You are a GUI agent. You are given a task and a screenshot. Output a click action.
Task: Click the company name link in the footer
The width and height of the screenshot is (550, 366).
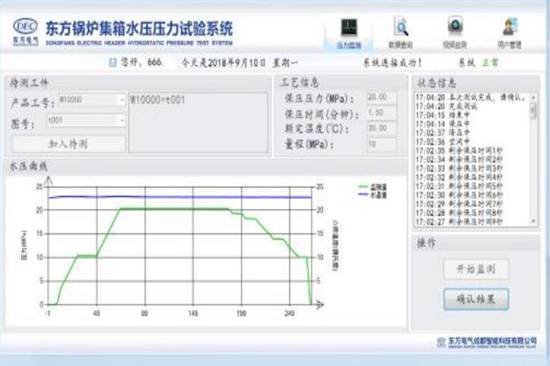pos(492,341)
